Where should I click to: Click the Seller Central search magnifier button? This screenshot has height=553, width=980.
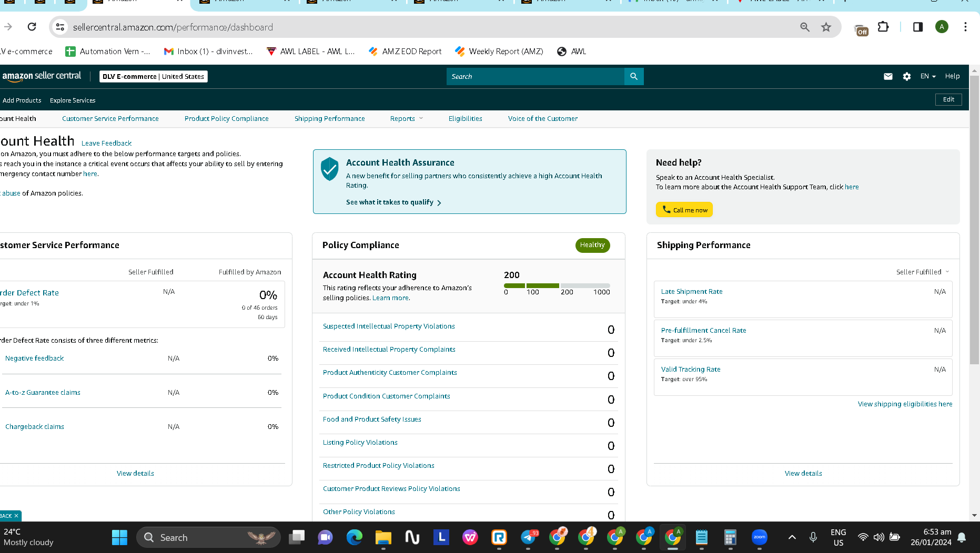pyautogui.click(x=634, y=76)
